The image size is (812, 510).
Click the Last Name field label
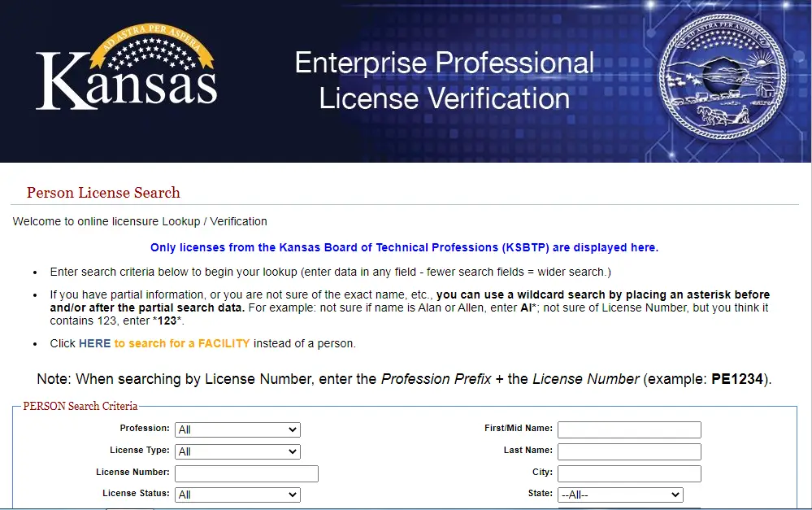click(x=528, y=450)
